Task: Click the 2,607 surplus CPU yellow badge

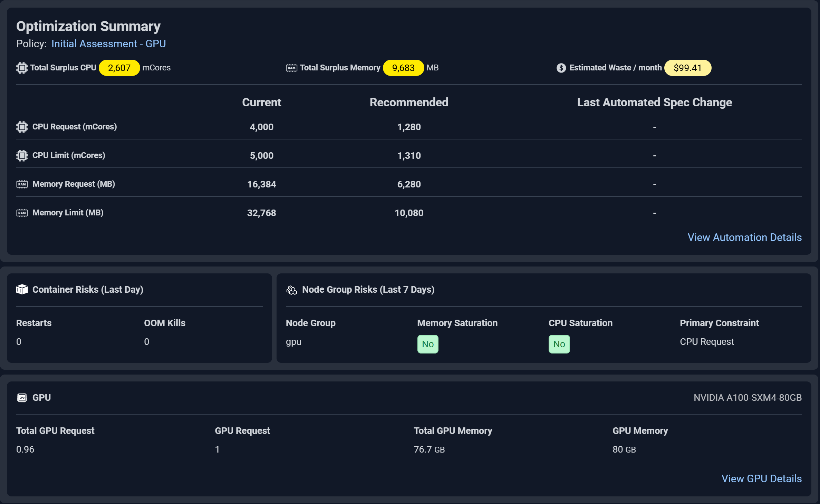Action: (x=119, y=68)
